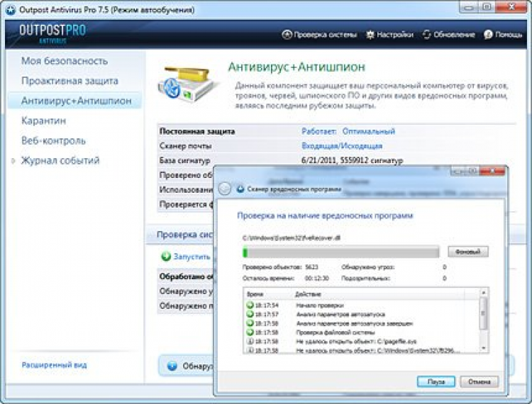Open Проверка системы in the top toolbar

(x=319, y=35)
